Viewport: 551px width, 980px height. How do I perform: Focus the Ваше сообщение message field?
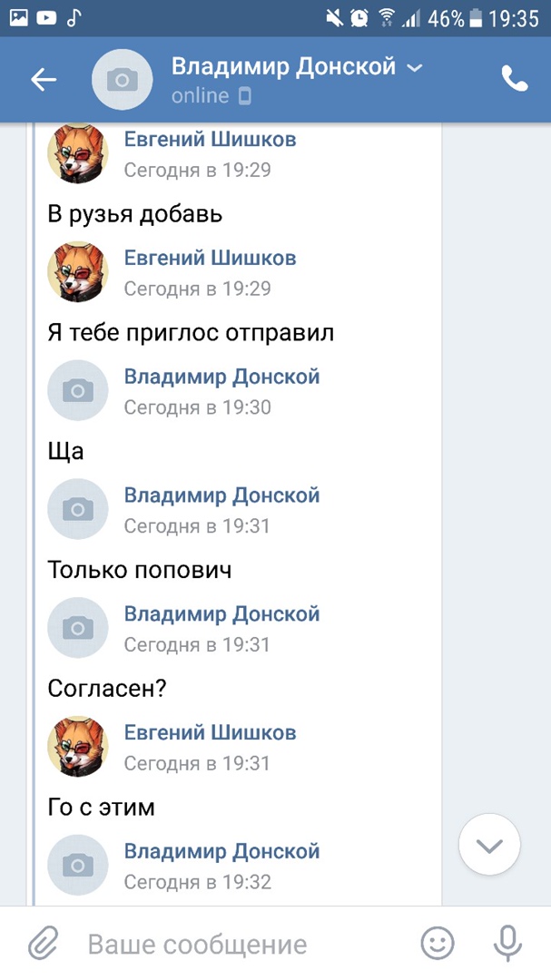pyautogui.click(x=245, y=945)
